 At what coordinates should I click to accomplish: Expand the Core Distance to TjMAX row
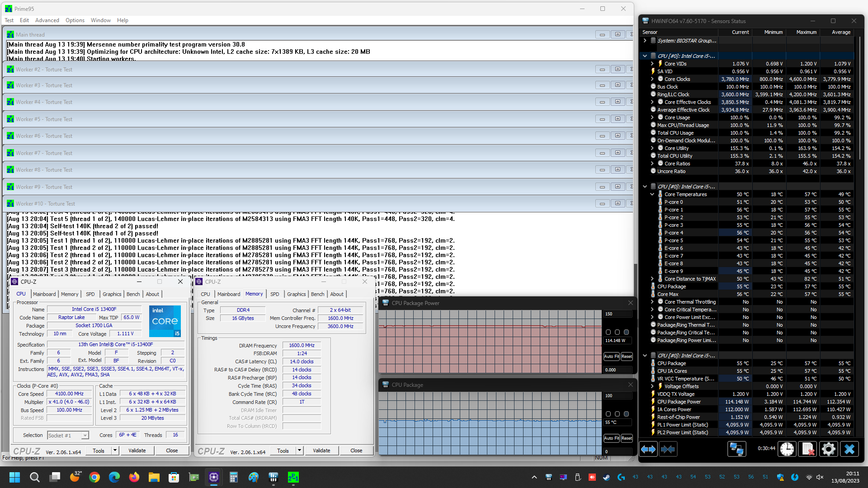point(652,279)
